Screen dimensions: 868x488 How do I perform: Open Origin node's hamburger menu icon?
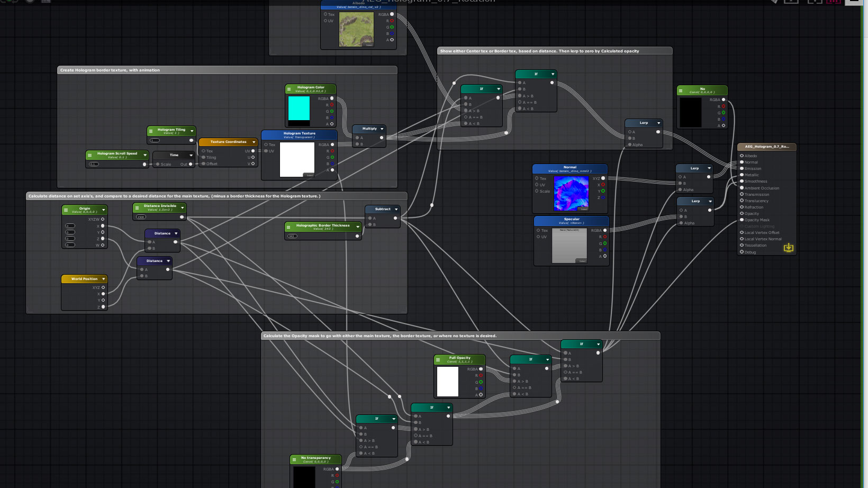pyautogui.click(x=66, y=210)
